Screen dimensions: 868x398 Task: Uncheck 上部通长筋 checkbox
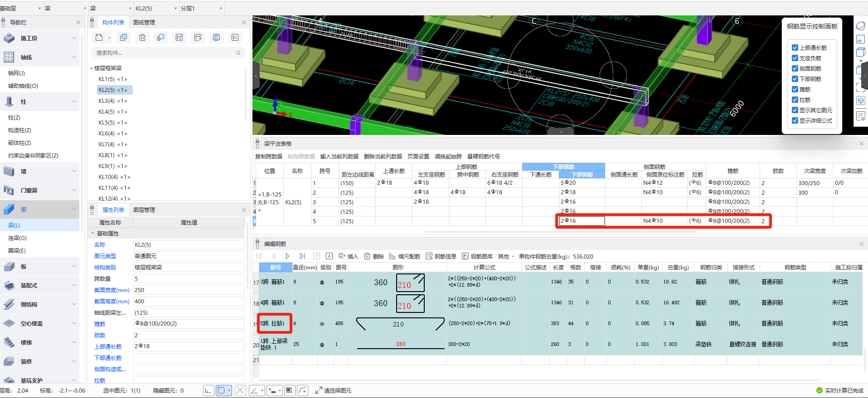(x=795, y=48)
